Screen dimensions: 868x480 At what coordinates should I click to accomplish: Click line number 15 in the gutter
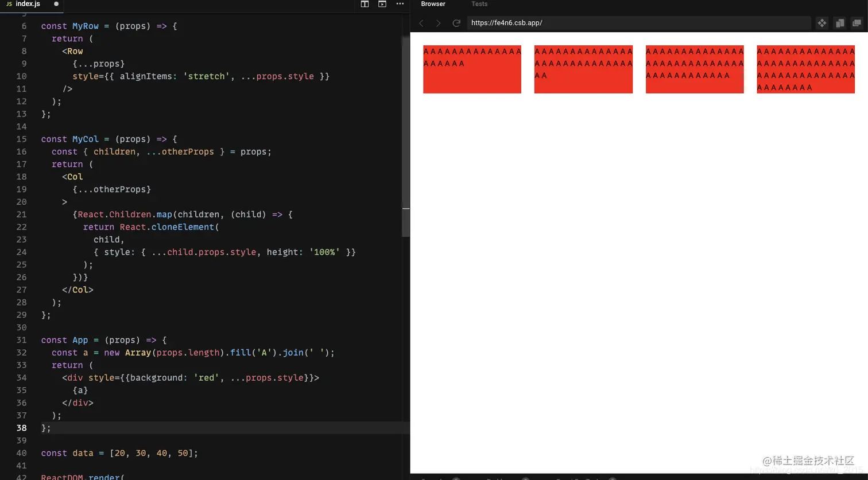pyautogui.click(x=22, y=139)
